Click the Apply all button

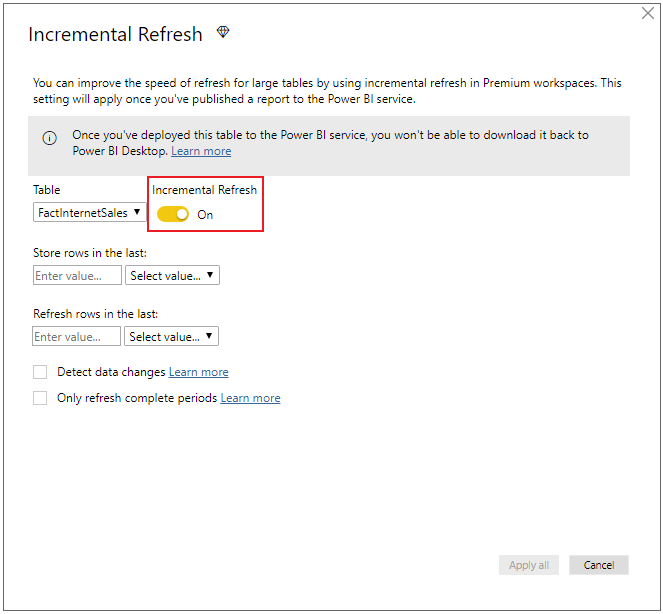click(529, 565)
